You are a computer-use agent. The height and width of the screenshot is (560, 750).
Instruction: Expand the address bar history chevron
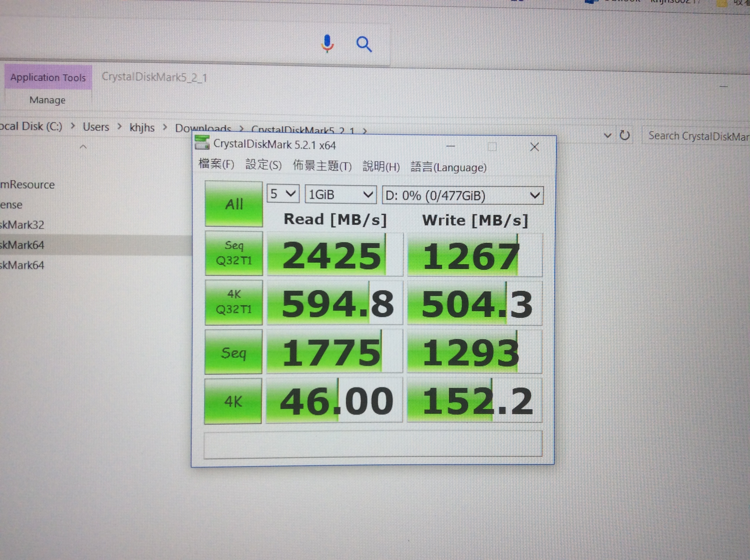click(x=608, y=136)
